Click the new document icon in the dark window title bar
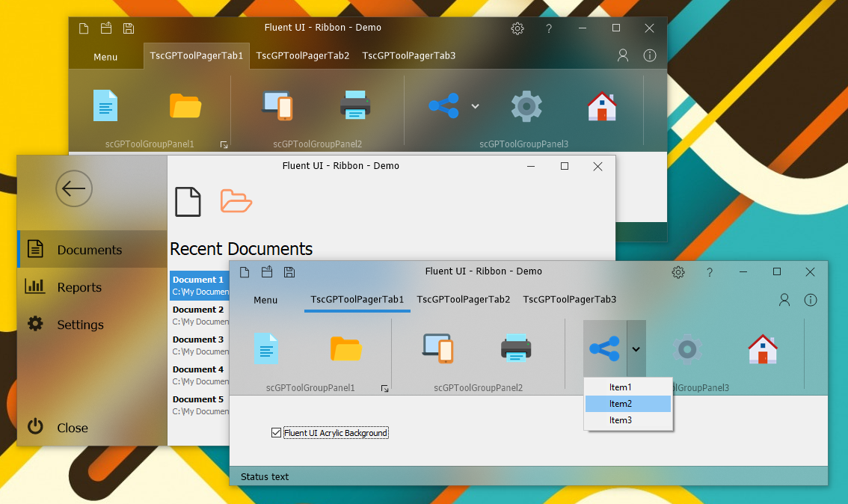The height and width of the screenshot is (504, 848). (84, 28)
